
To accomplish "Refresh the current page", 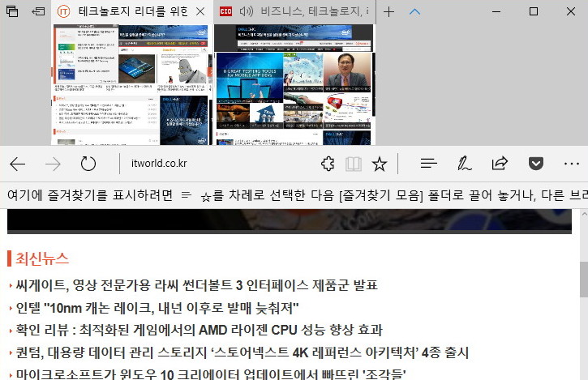I will pyautogui.click(x=88, y=164).
